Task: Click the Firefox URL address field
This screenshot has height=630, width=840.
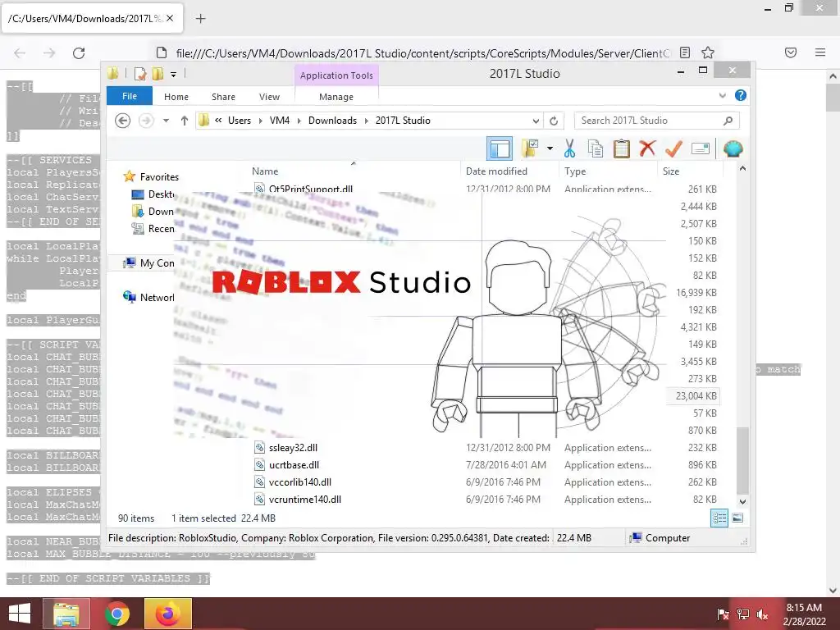Action: point(423,53)
